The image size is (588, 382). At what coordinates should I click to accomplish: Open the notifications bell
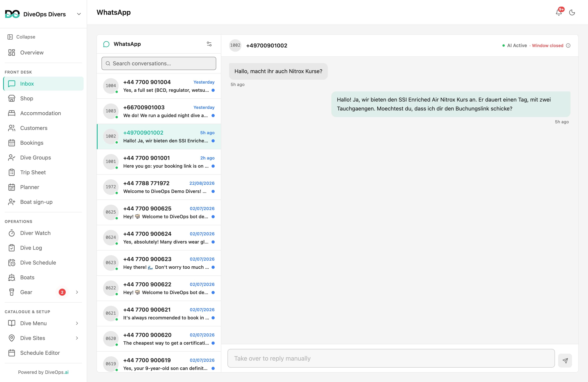559,12
